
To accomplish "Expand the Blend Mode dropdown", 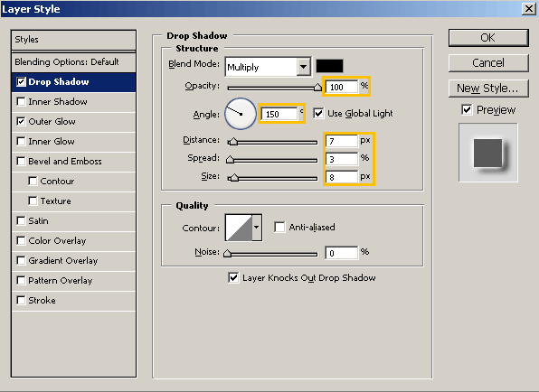I will 303,66.
